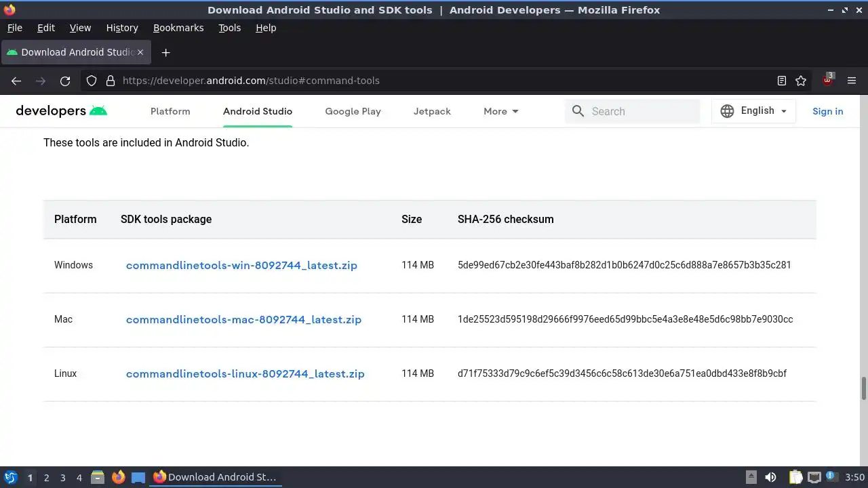Screen dimensions: 868x488
Task: Close the Download Android Studio tab
Action: [140, 52]
